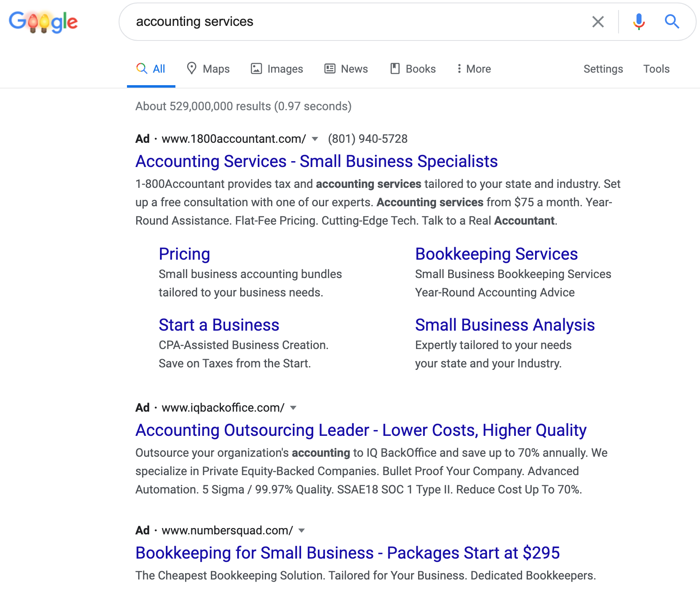Click into the accounting services search field
This screenshot has height=592, width=700.
pyautogui.click(x=355, y=22)
